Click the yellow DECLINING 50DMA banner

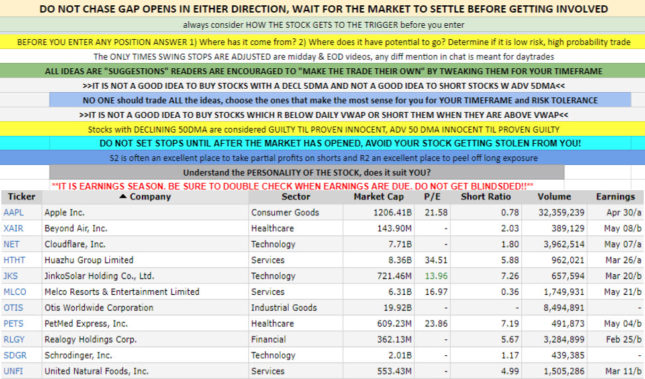[322, 129]
